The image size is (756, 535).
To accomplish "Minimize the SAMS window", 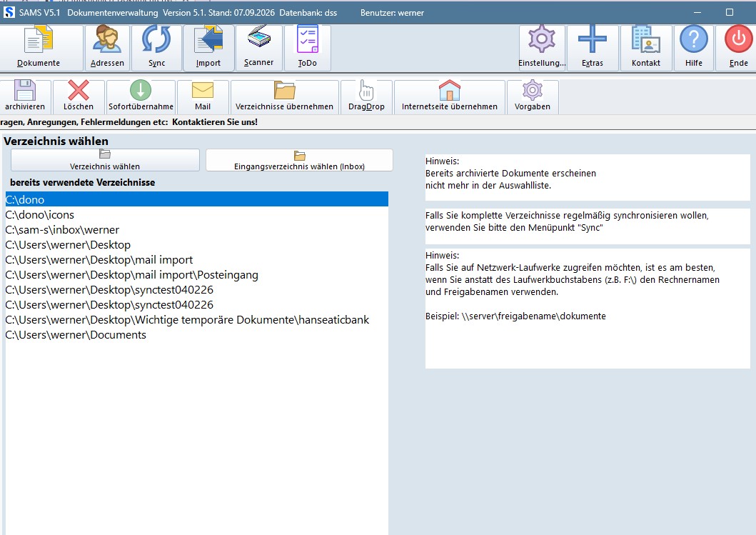I will tap(697, 13).
